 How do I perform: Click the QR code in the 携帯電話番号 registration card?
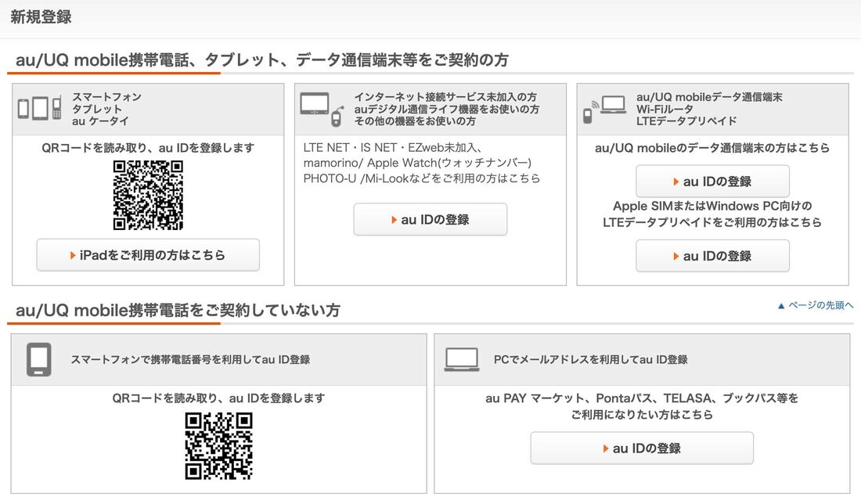218,446
